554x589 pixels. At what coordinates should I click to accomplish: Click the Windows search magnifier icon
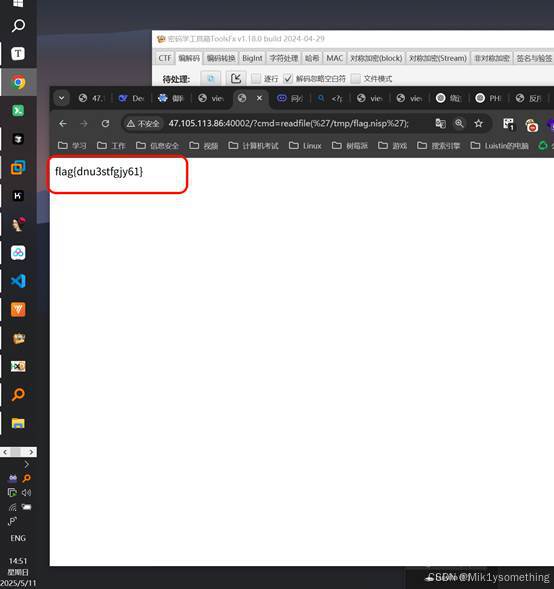[18, 26]
